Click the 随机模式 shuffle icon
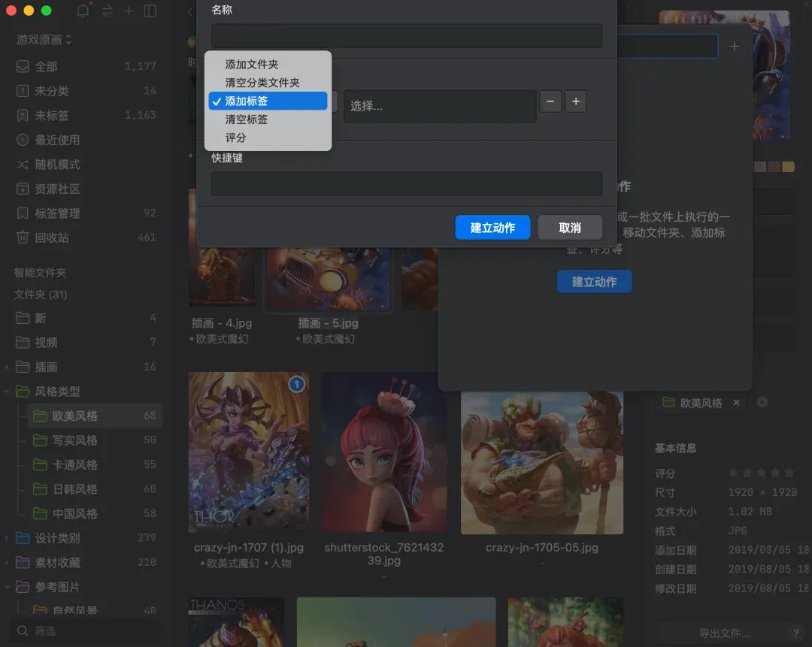The height and width of the screenshot is (647, 812). click(x=23, y=164)
